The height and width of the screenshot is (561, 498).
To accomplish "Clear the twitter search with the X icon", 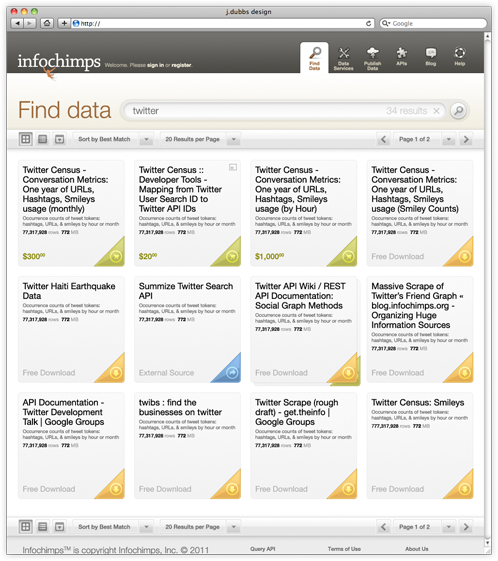I will [436, 111].
